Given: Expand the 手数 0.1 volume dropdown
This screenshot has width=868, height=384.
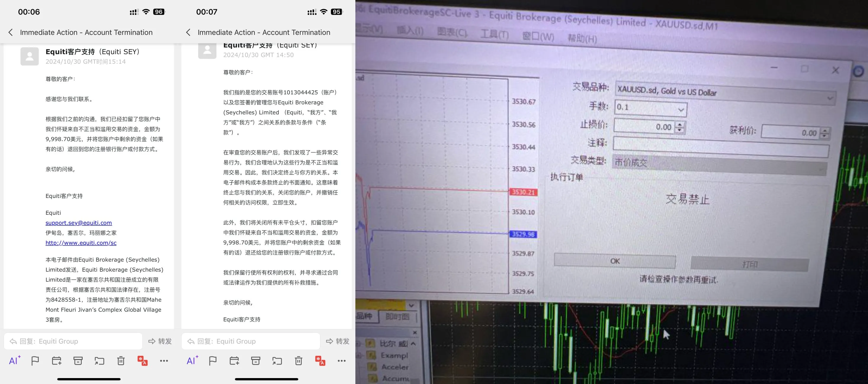Looking at the screenshot, I should pyautogui.click(x=681, y=110).
